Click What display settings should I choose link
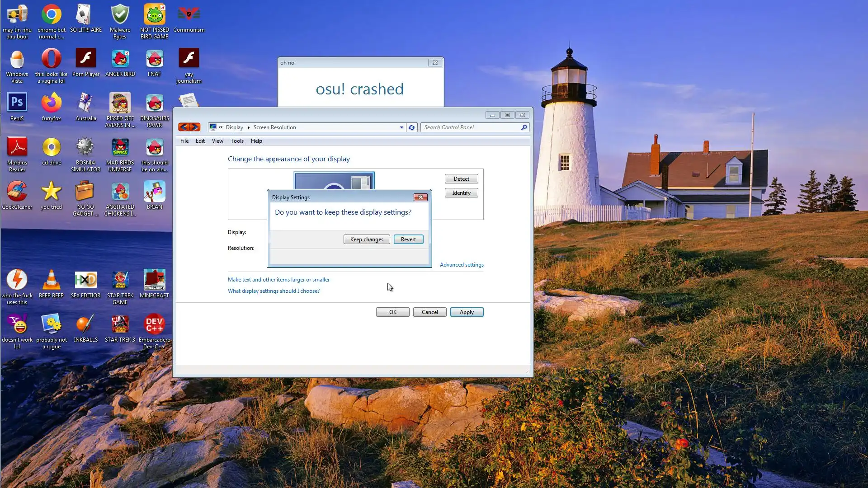 pyautogui.click(x=274, y=291)
